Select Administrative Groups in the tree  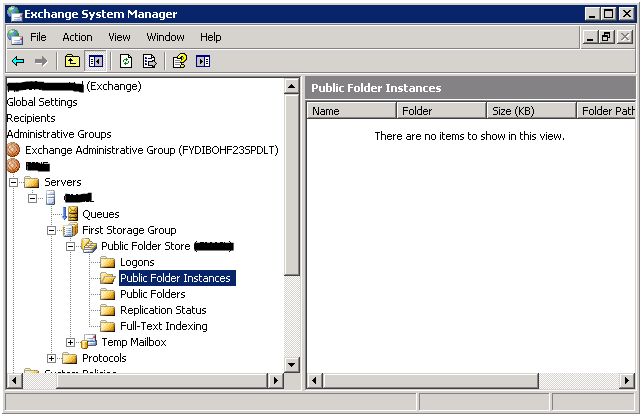coord(59,134)
